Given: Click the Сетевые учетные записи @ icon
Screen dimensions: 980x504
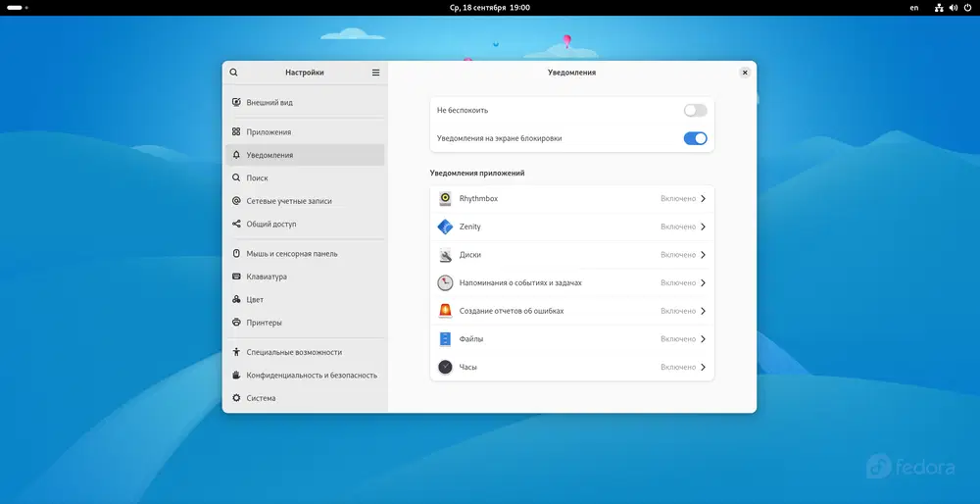Looking at the screenshot, I should pos(236,201).
